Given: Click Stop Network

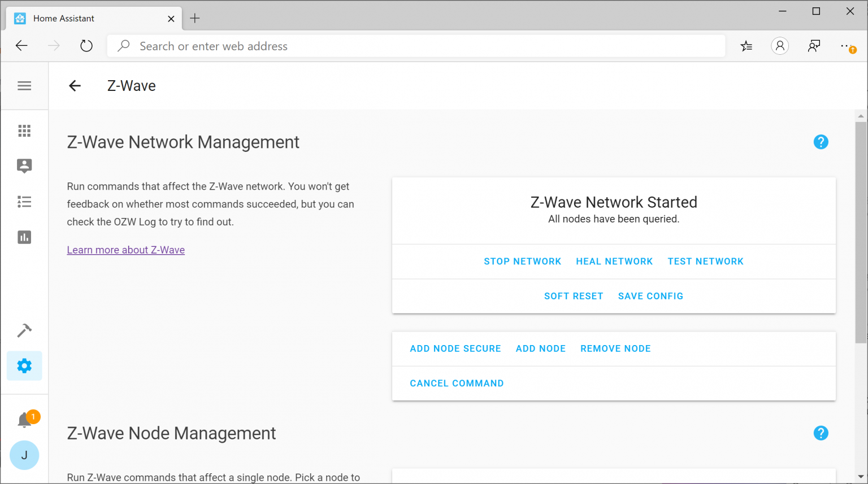Looking at the screenshot, I should click(522, 261).
